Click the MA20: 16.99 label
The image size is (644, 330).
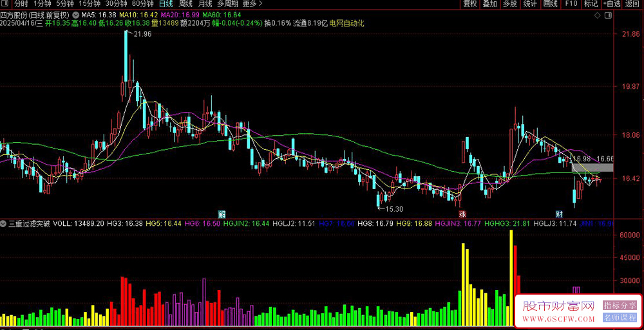pos(180,15)
